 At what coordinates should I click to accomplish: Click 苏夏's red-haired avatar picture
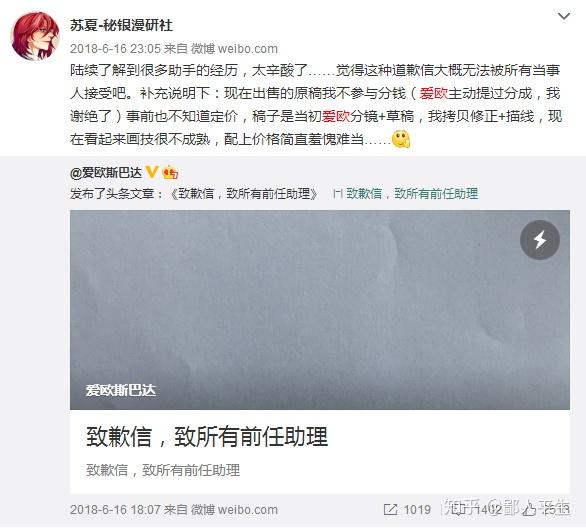(x=36, y=36)
